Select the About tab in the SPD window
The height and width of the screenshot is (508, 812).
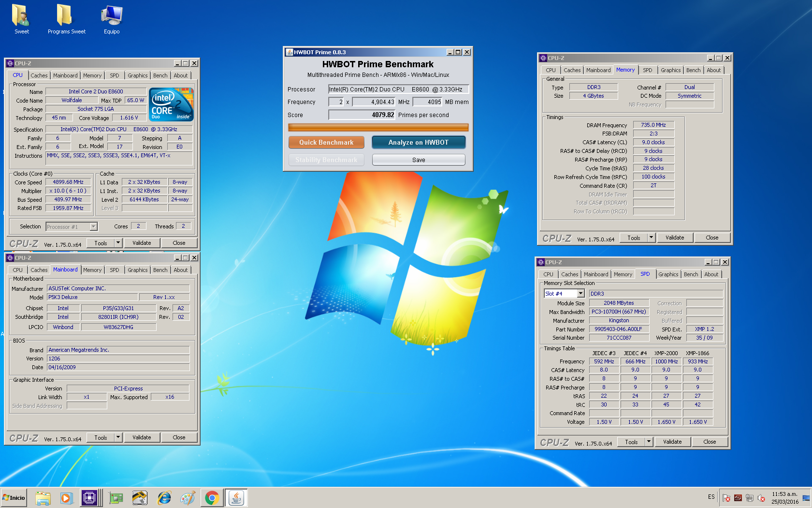point(711,274)
